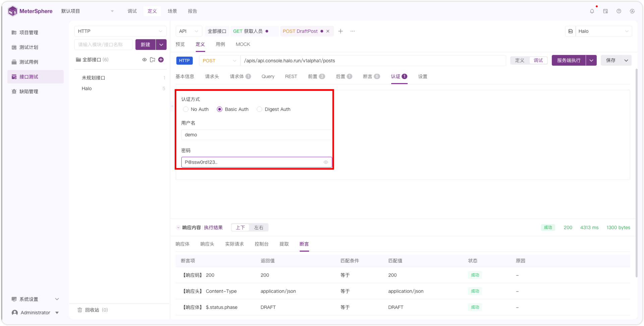Open the HTTP protocol dropdown
Image resolution: width=644 pixels, height=326 pixels.
[120, 31]
